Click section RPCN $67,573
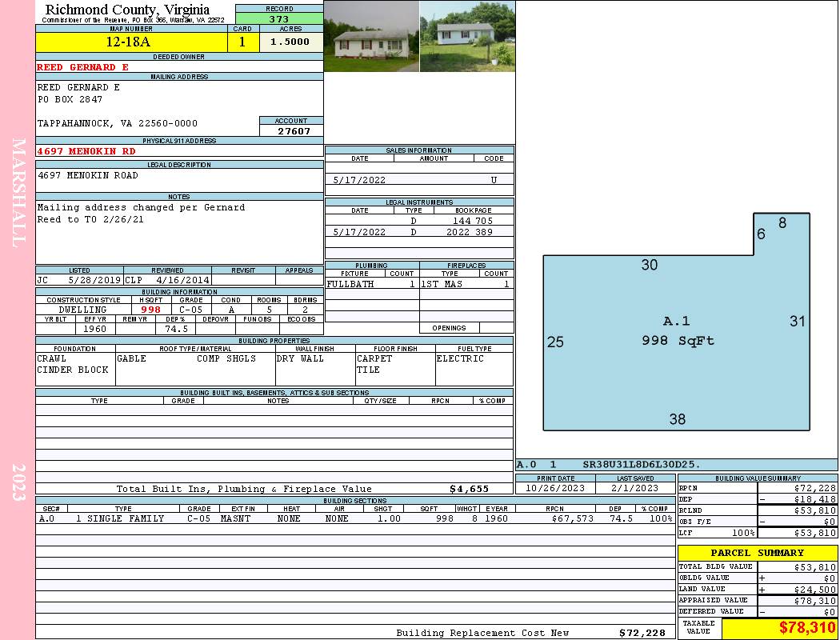The height and width of the screenshot is (640, 840). tap(572, 518)
